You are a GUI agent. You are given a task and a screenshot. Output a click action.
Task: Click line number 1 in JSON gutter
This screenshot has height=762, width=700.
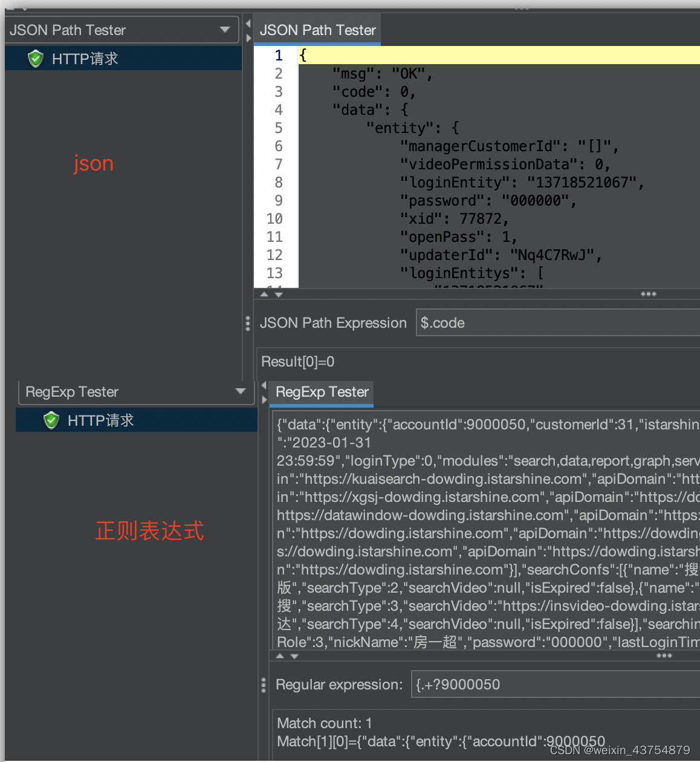point(278,56)
